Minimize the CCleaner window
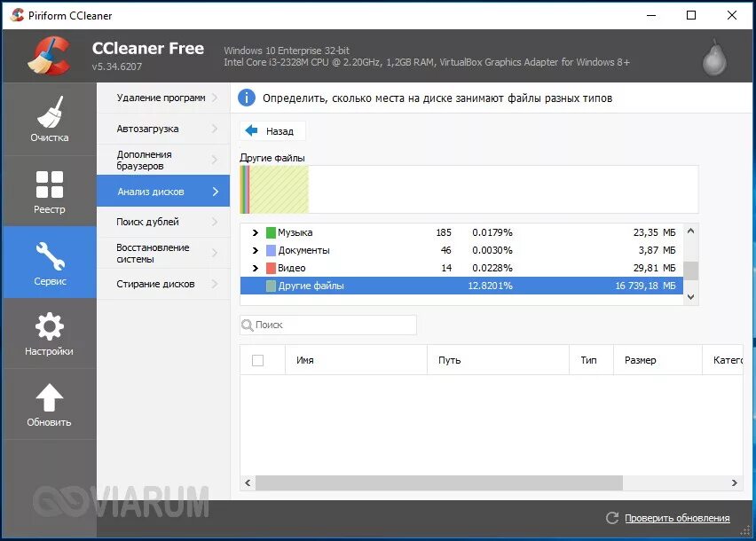Screen dimensions: 756x541 (651, 15)
